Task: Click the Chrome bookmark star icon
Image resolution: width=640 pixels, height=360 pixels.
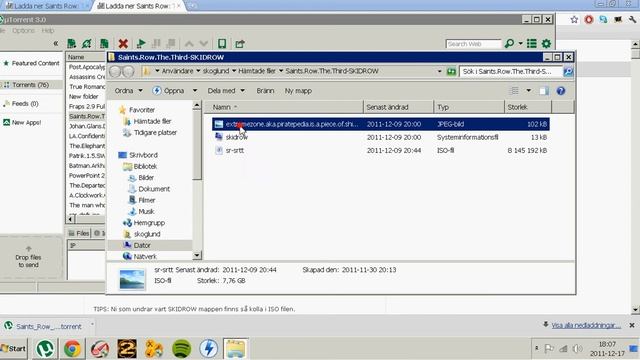Action: click(x=574, y=20)
